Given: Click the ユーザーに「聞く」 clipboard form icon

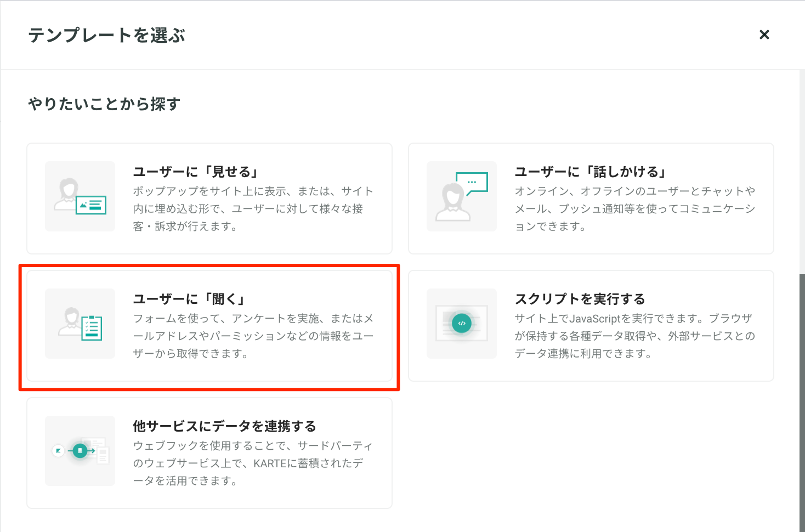Looking at the screenshot, I should 80,324.
